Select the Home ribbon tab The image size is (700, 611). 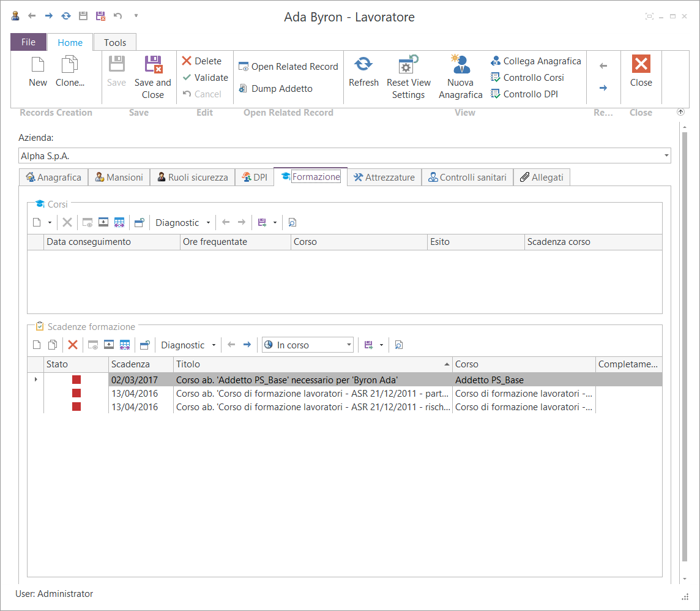(70, 42)
